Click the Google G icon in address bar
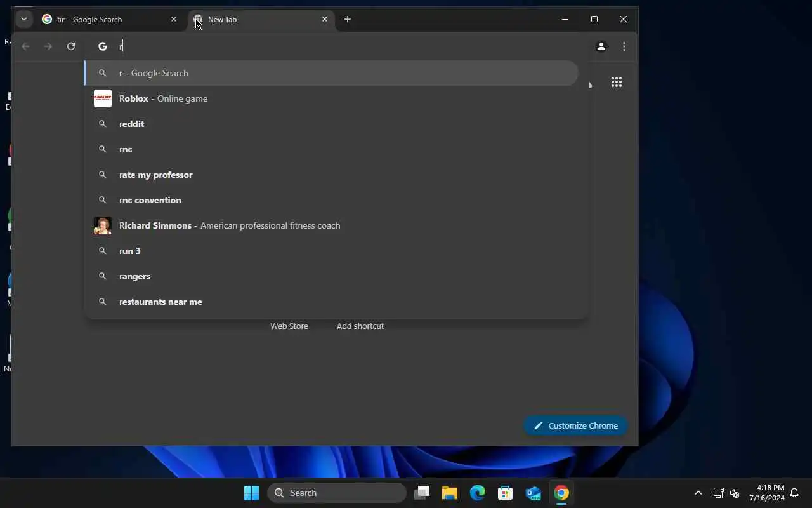812x508 pixels. [102, 46]
